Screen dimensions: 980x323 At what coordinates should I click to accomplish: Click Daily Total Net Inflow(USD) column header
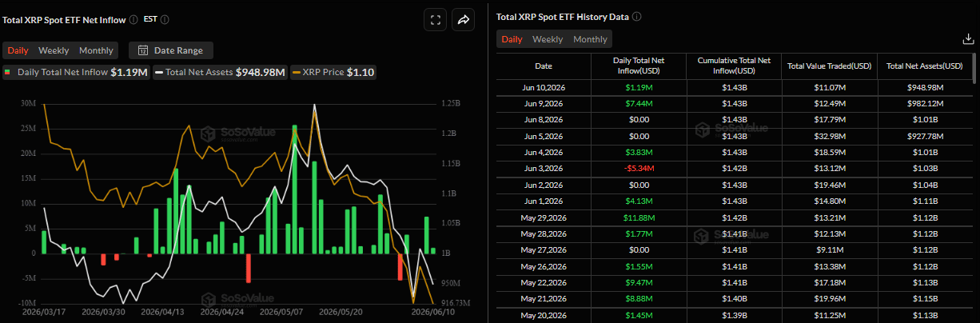(639, 66)
